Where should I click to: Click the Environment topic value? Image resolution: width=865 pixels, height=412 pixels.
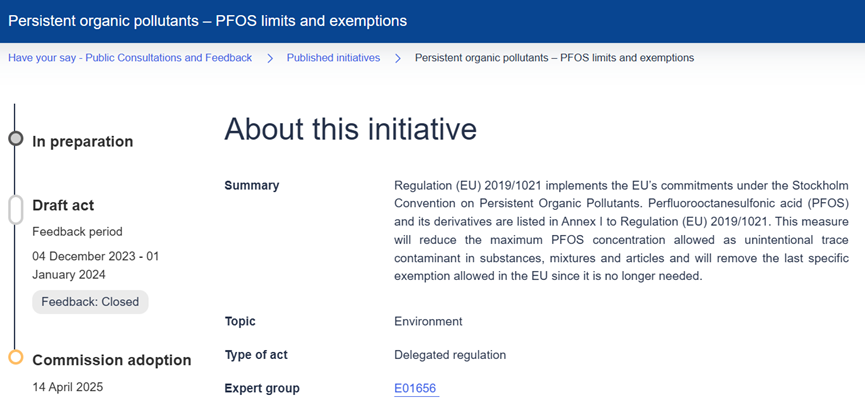coord(428,322)
